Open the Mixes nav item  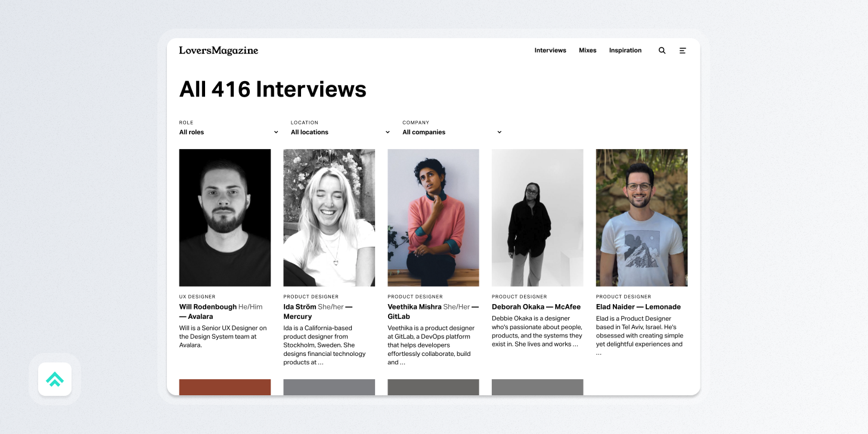tap(588, 51)
